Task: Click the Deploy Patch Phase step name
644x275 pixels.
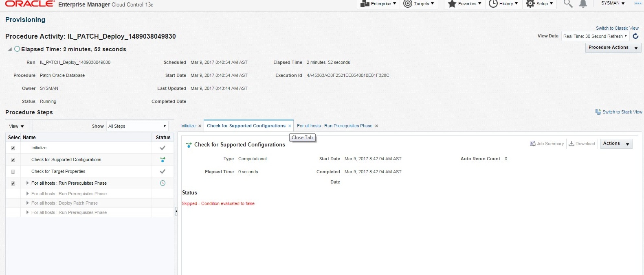Action: pos(64,203)
